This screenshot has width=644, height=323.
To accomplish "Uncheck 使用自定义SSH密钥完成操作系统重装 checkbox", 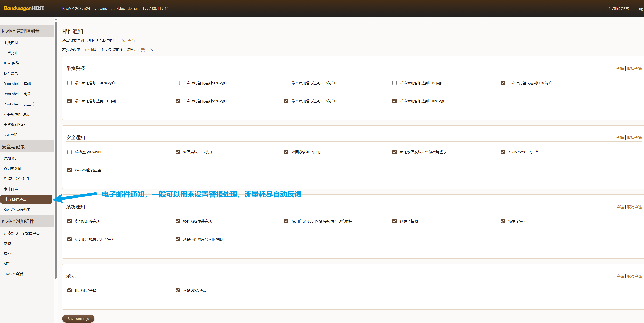I will click(x=286, y=221).
